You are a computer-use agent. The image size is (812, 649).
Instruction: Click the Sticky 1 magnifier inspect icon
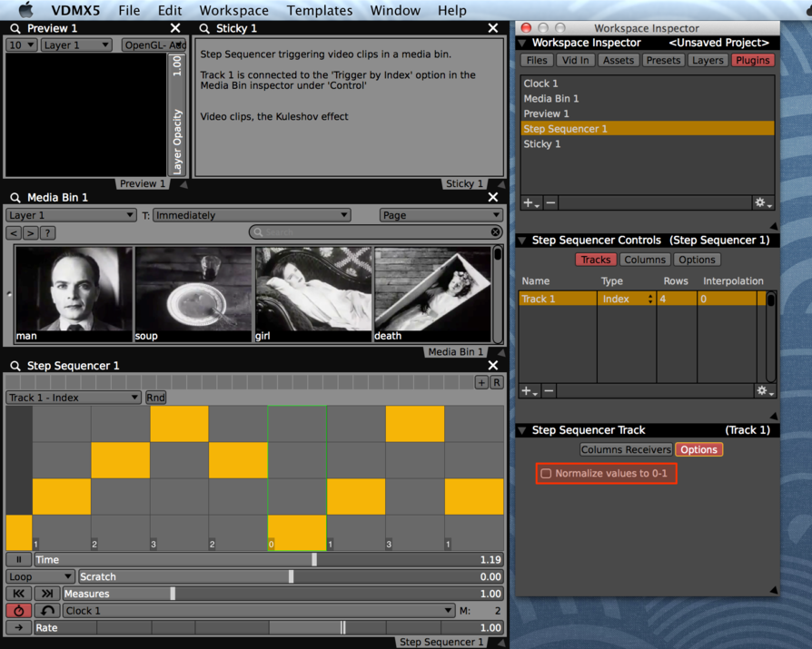(x=204, y=28)
